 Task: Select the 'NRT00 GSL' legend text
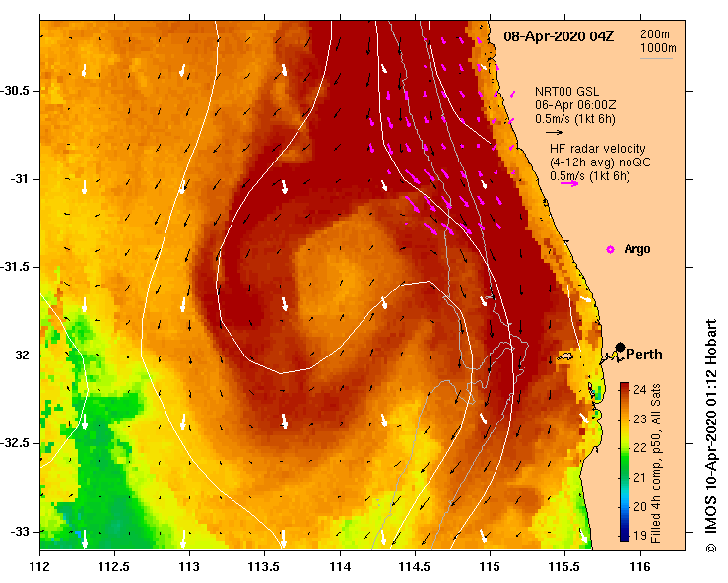tap(566, 92)
